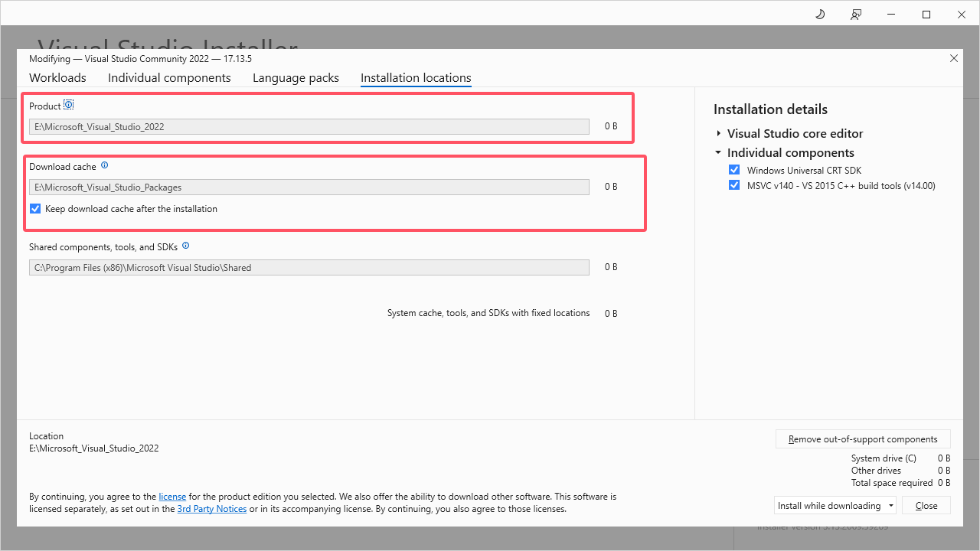
Task: Maximize the Visual Studio Installer window
Action: coord(926,15)
